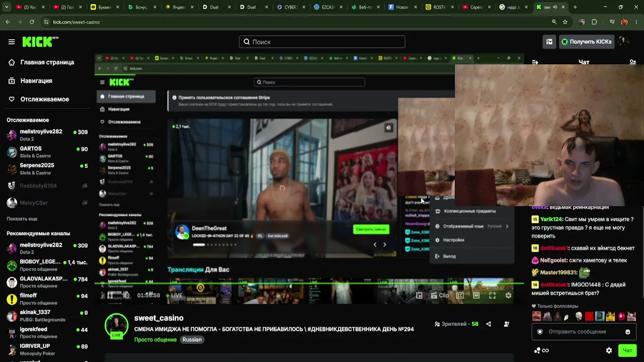Toggle mini player icon left of Clip
Viewport: 644px width, 362px height.
pyautogui.click(x=419, y=296)
